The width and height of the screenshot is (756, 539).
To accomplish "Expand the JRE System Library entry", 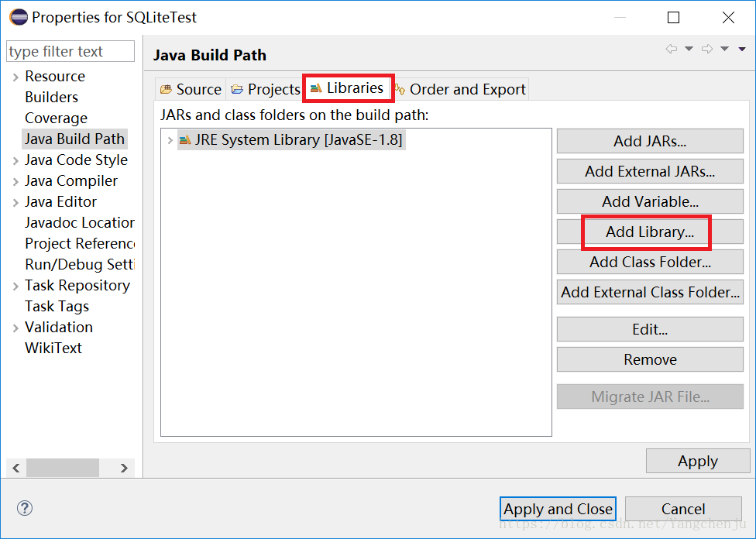I will coord(170,140).
